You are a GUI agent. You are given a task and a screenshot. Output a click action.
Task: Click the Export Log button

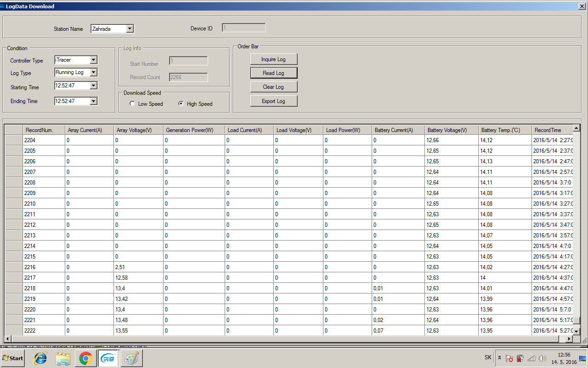tap(274, 101)
